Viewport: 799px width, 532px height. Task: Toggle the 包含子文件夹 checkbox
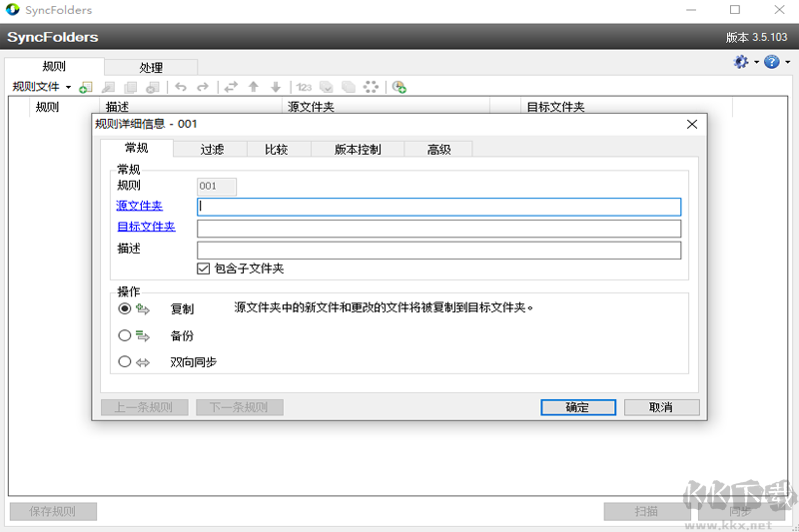[x=203, y=268]
